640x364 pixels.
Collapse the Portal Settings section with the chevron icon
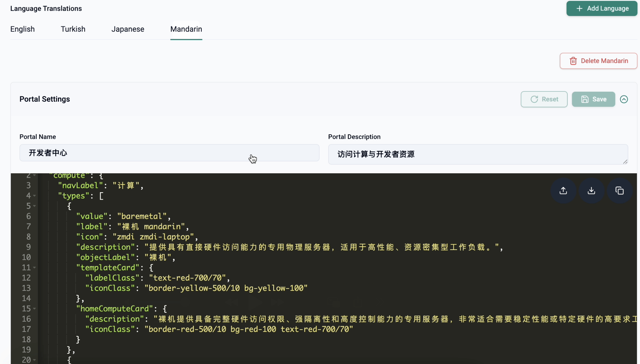pos(624,99)
